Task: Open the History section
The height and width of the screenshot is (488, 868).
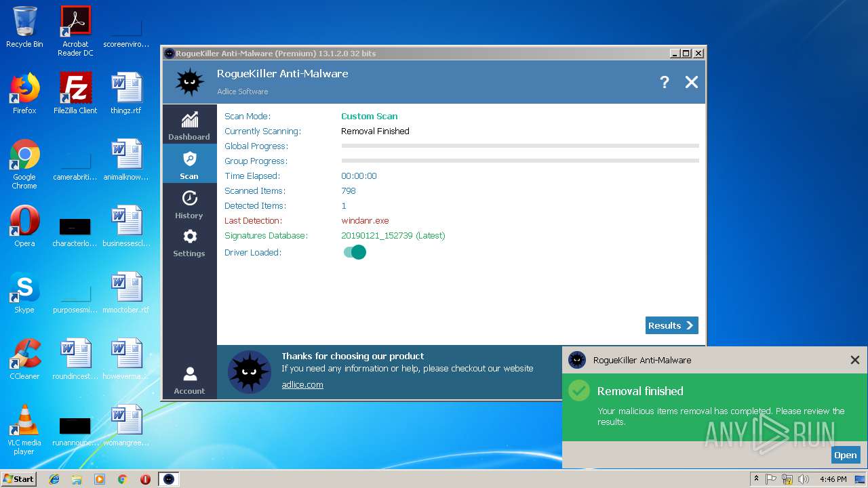Action: (189, 204)
